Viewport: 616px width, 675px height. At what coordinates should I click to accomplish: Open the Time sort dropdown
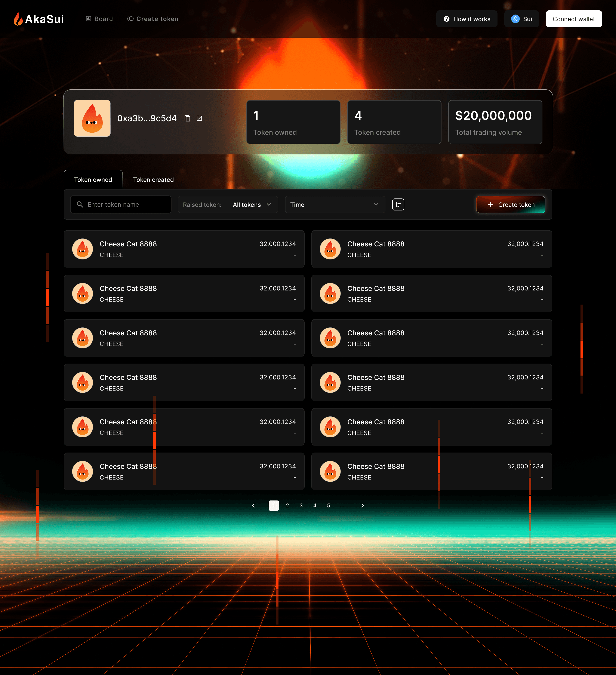[335, 205]
